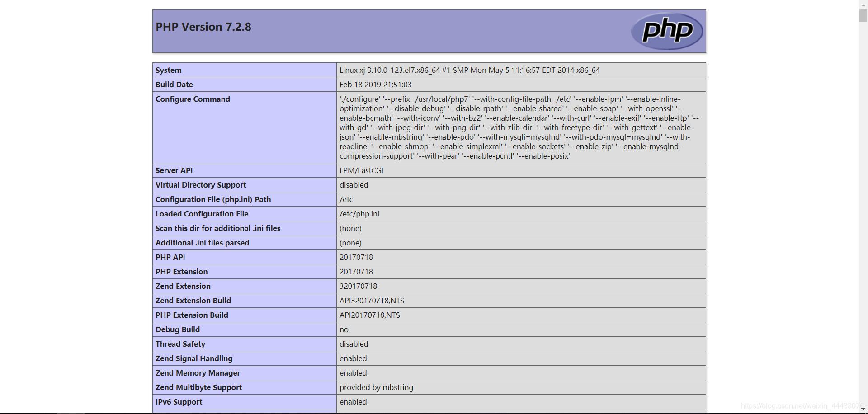Click Additional .ini files parsed label
The image size is (868, 414).
203,243
